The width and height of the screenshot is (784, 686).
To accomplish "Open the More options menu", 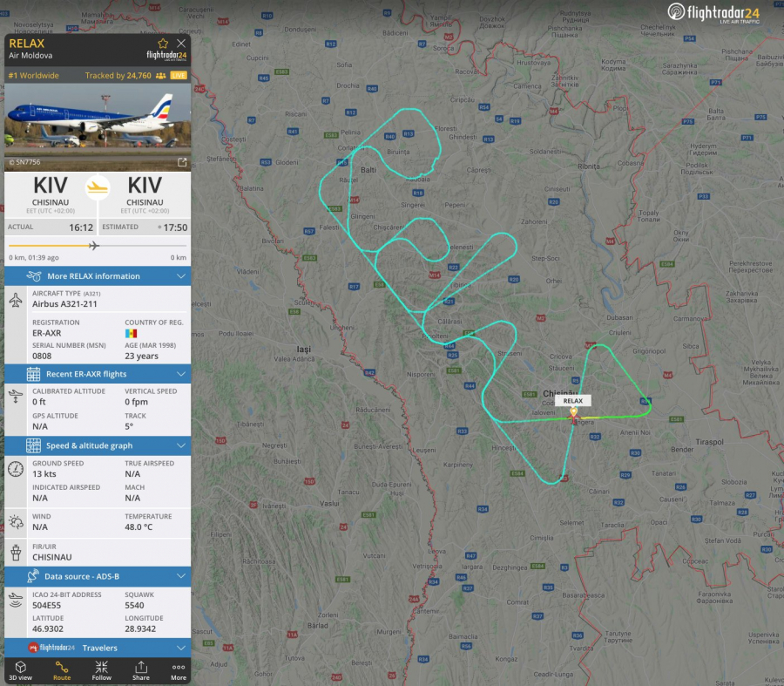I will [x=179, y=670].
